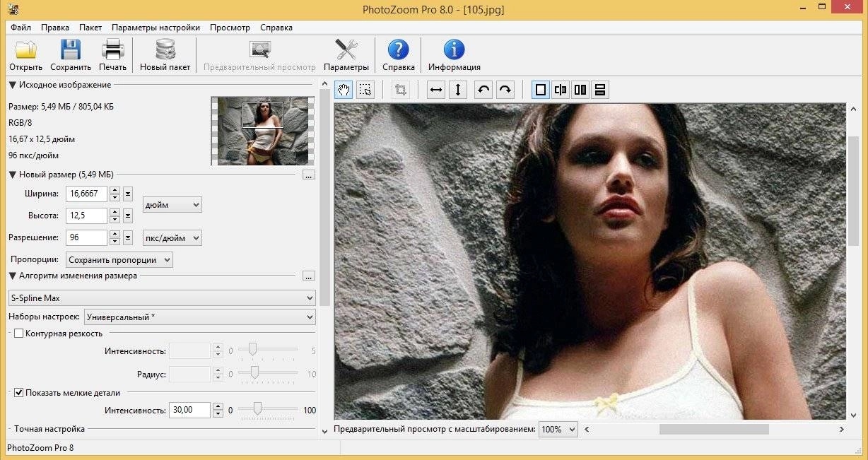This screenshot has width=868, height=460.
Task: Switch to split preview view
Action: click(561, 90)
